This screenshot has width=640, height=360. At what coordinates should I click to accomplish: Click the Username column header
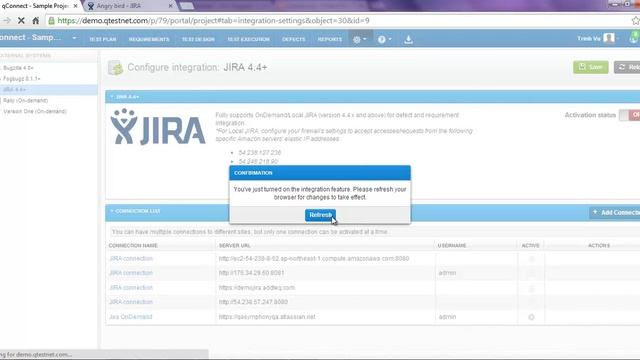(x=452, y=245)
